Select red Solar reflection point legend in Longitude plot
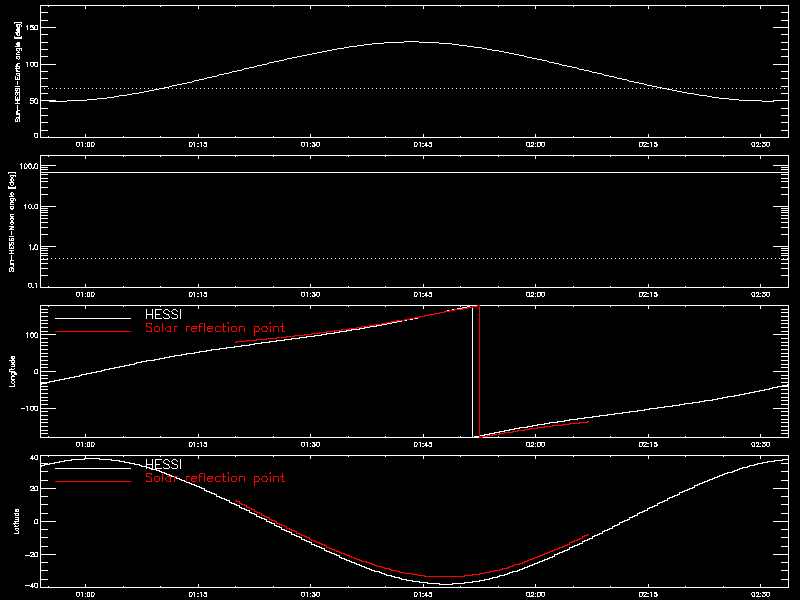 (x=215, y=328)
